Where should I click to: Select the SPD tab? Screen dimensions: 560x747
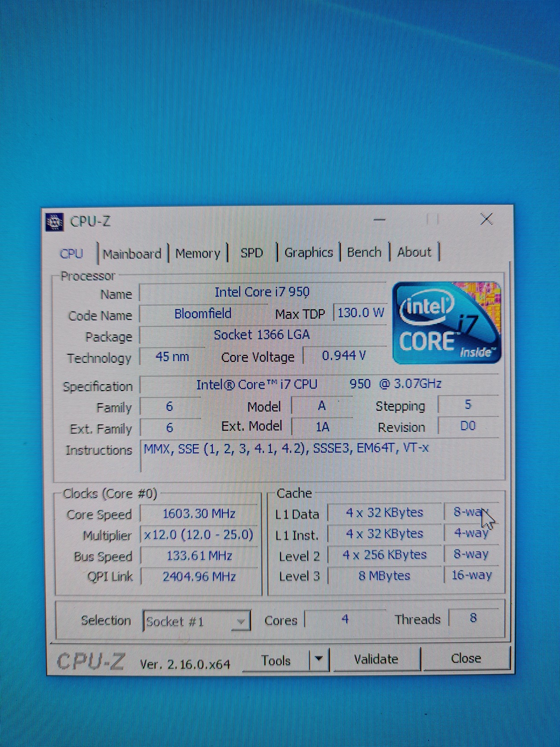tap(251, 253)
